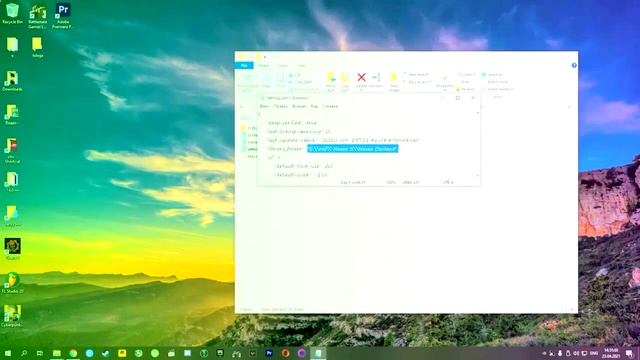Select the Battlestate Games Launcher desktop icon

click(38, 16)
